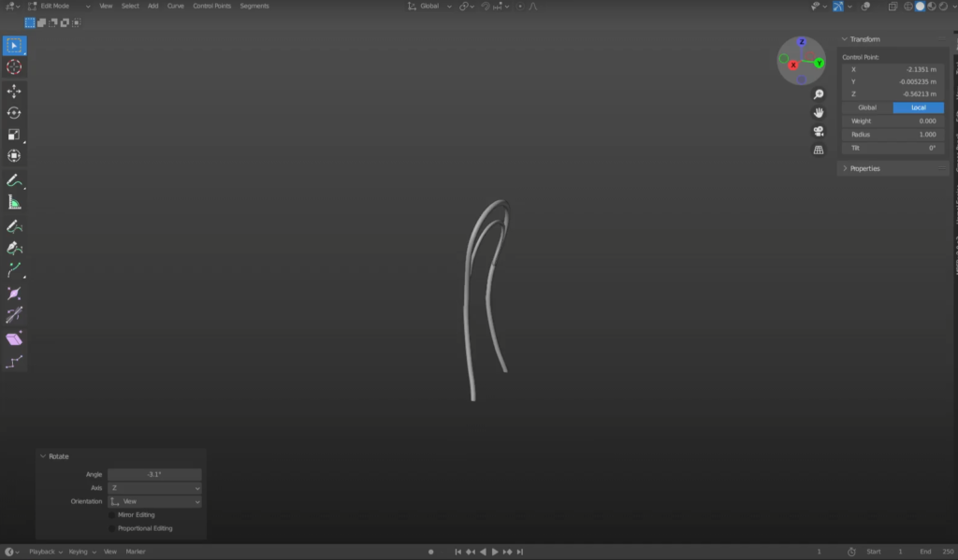
Task: Open the Control Points menu
Action: point(211,6)
